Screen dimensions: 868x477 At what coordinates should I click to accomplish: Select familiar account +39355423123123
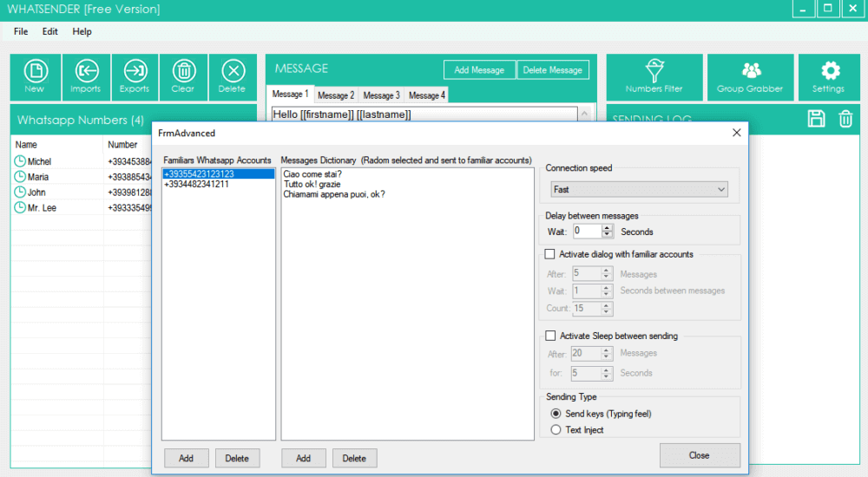[x=219, y=173]
